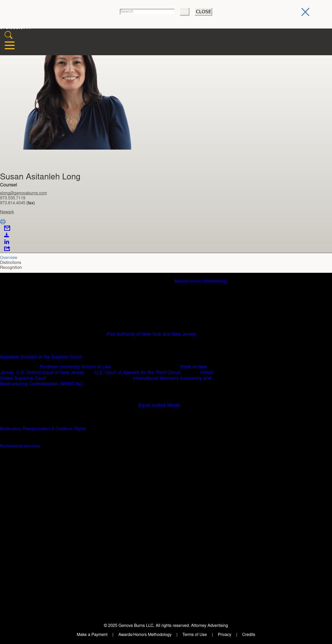Close search overlay with blue X icon
The image size is (332, 644).
(305, 12)
